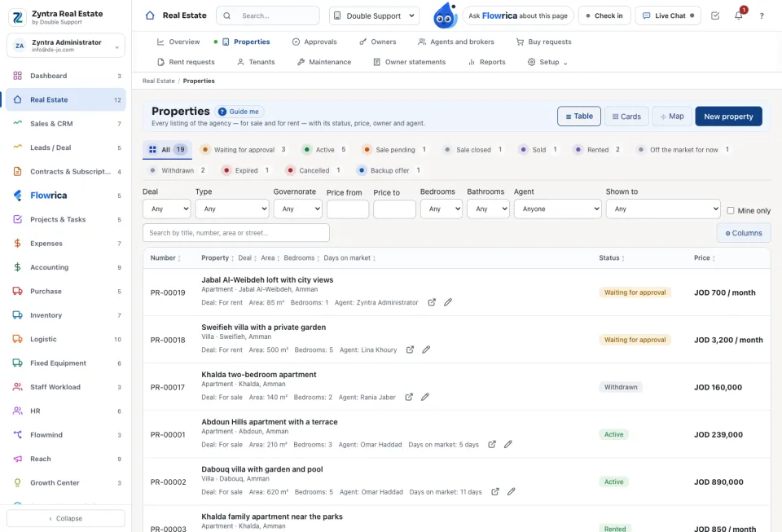Image resolution: width=782 pixels, height=532 pixels.
Task: Open external link for Khalda two-bedroom apartment
Action: [x=409, y=397]
